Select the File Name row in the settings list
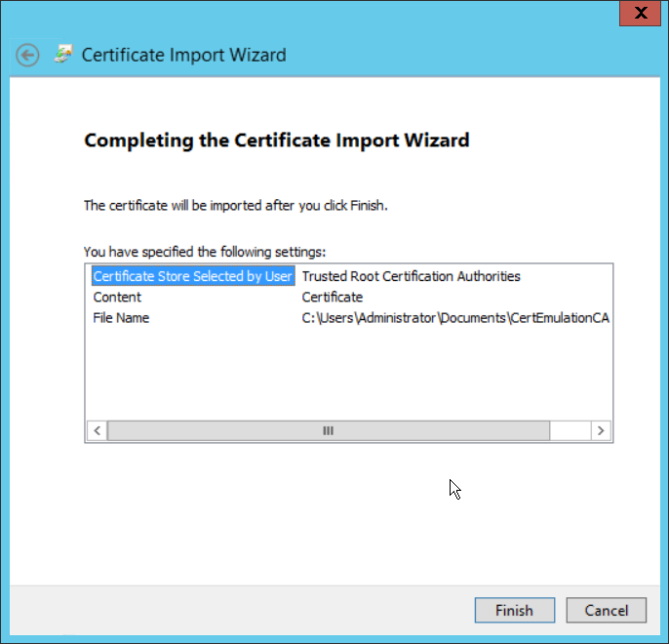 (x=121, y=317)
